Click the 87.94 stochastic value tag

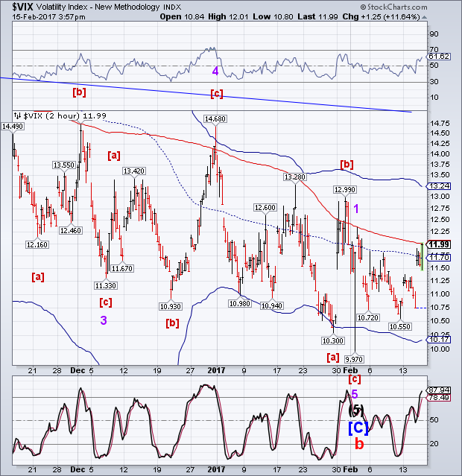coord(439,390)
